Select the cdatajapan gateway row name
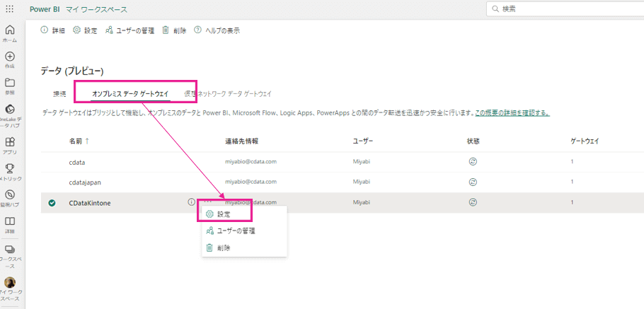The image size is (644, 309). click(x=84, y=182)
